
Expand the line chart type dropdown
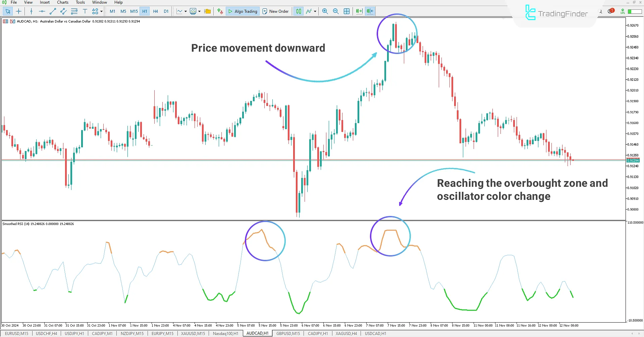185,11
